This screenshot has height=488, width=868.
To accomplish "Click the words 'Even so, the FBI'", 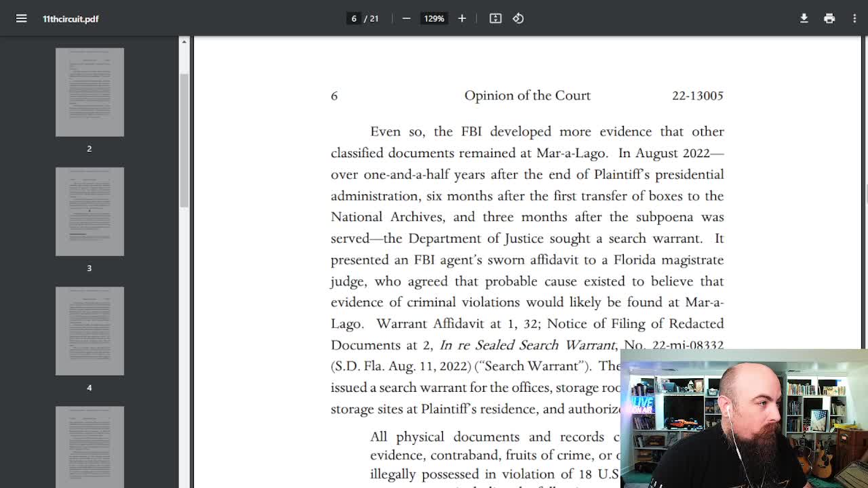I will click(x=426, y=131).
